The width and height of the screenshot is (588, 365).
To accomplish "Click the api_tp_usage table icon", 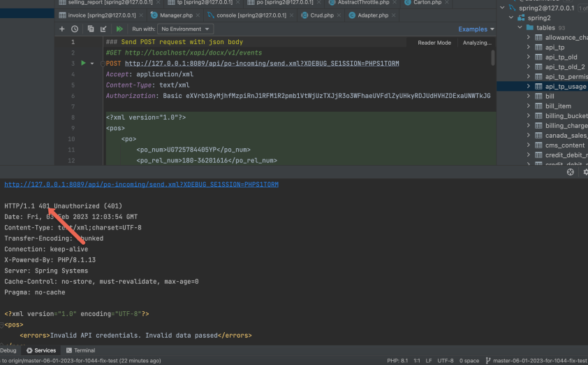I will [538, 87].
